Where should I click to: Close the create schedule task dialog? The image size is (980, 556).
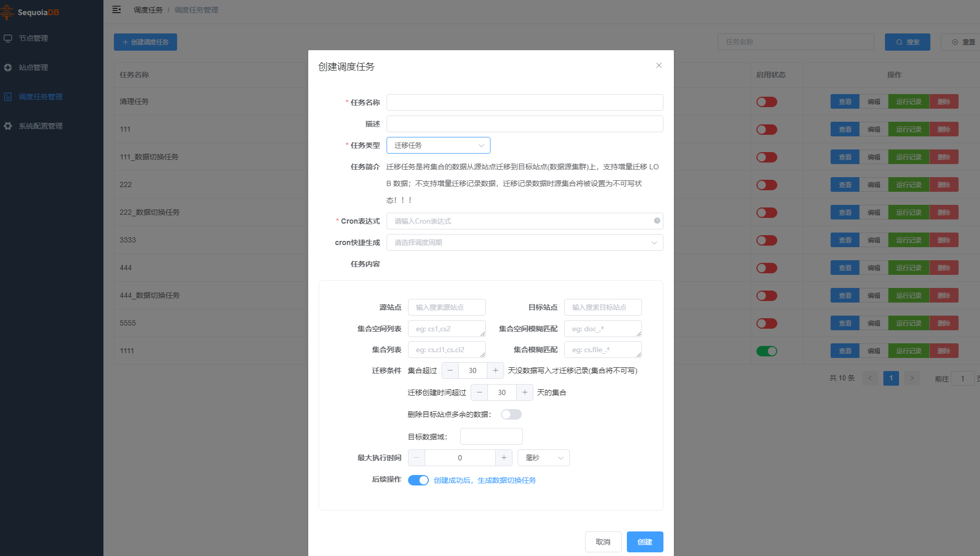pos(659,65)
